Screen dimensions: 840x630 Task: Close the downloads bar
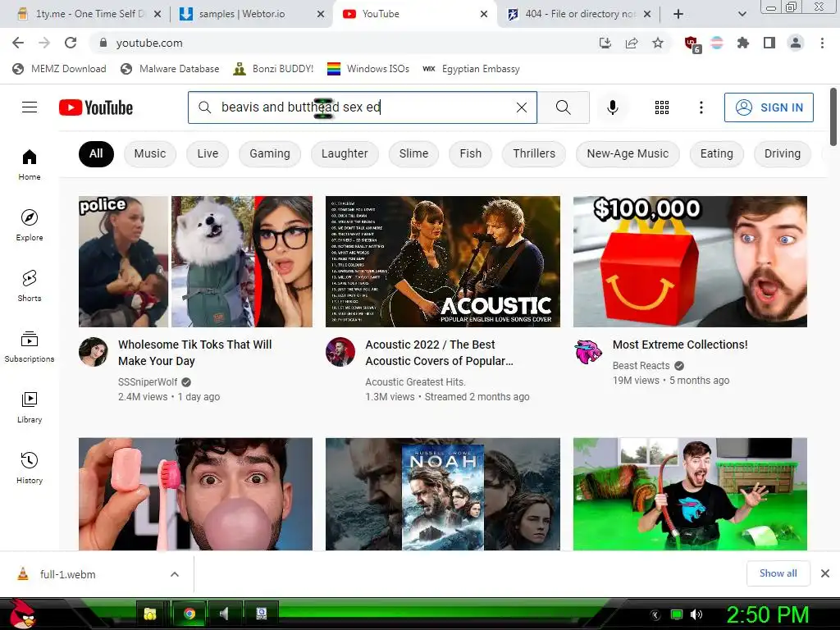(x=825, y=573)
